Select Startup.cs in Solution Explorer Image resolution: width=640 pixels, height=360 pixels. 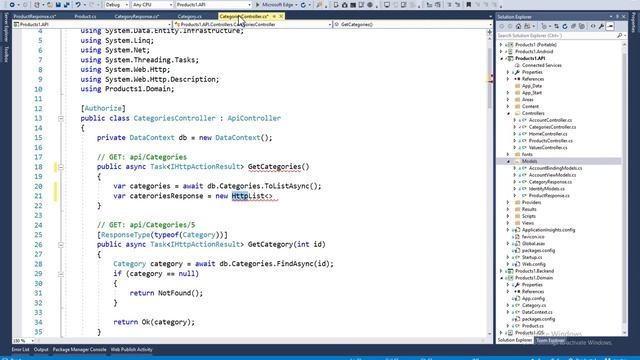click(x=532, y=258)
